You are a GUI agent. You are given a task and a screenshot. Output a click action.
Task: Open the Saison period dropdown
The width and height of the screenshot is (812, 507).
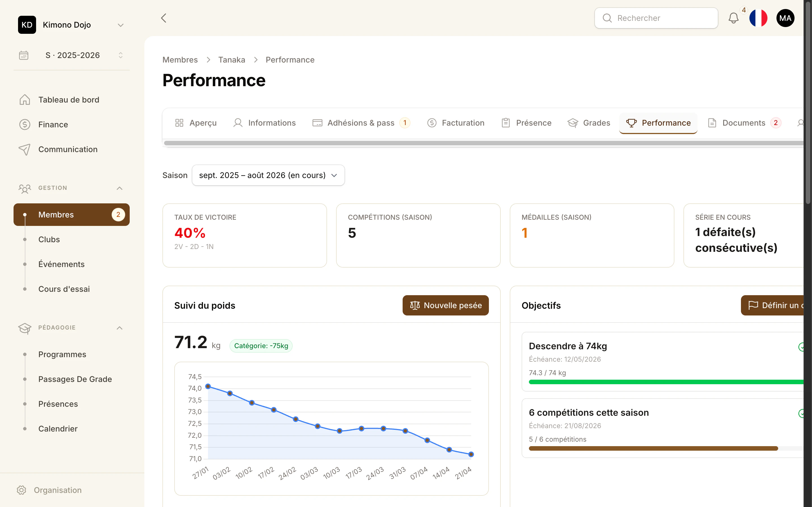(x=268, y=175)
